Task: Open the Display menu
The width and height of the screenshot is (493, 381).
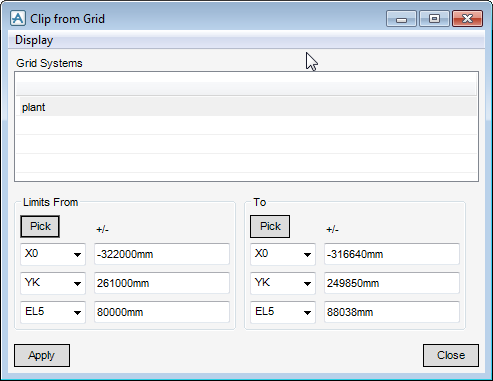Action: [34, 40]
